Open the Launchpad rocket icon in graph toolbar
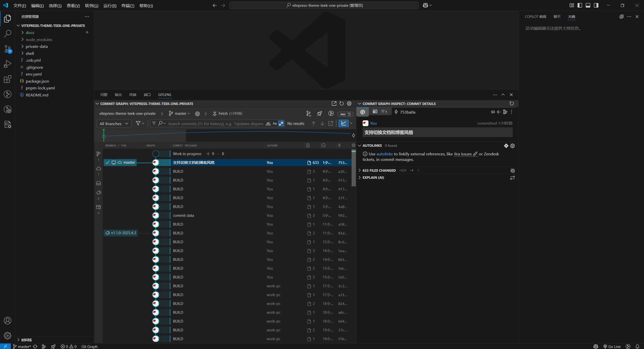 (320, 114)
